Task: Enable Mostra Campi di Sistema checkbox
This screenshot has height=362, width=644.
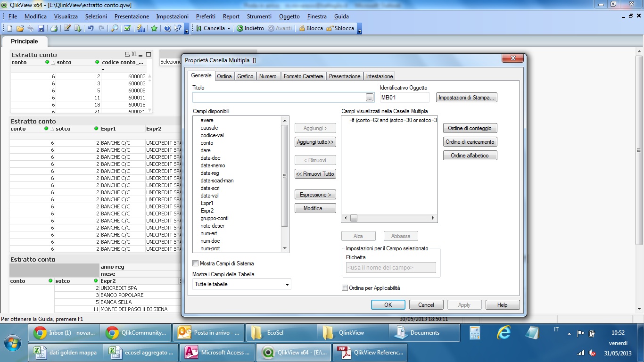Action: pyautogui.click(x=196, y=263)
